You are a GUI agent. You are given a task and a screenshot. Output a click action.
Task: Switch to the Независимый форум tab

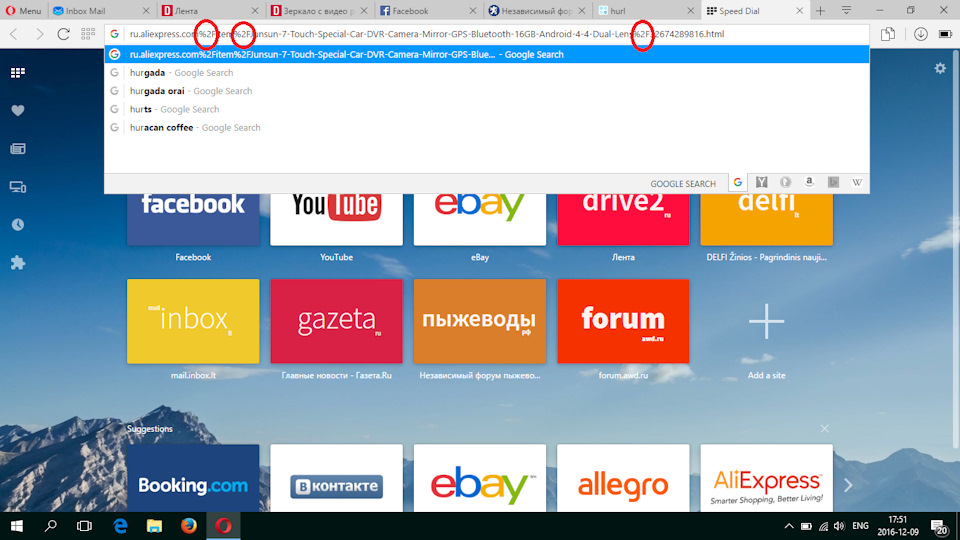coord(537,11)
